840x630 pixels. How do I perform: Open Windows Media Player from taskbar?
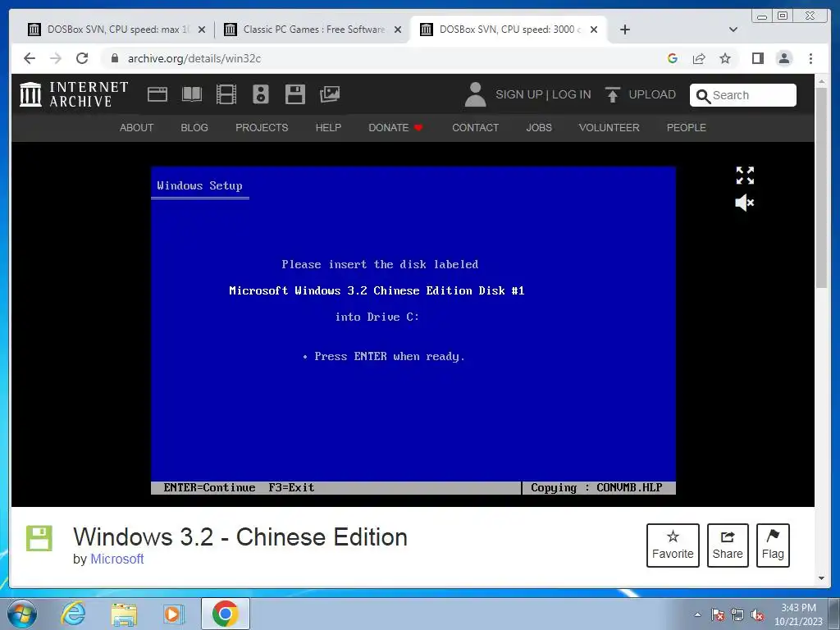173,614
